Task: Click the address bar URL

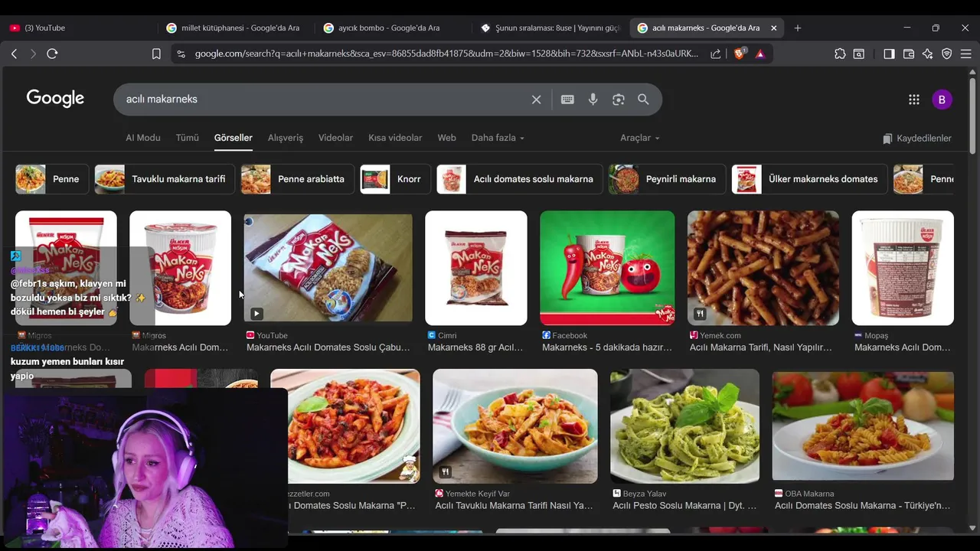Action: pyautogui.click(x=446, y=54)
